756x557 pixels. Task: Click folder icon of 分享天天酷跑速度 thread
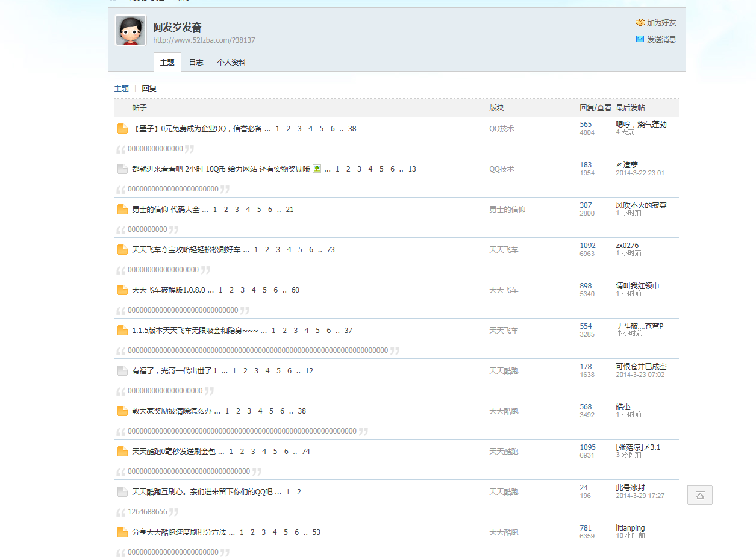122,532
